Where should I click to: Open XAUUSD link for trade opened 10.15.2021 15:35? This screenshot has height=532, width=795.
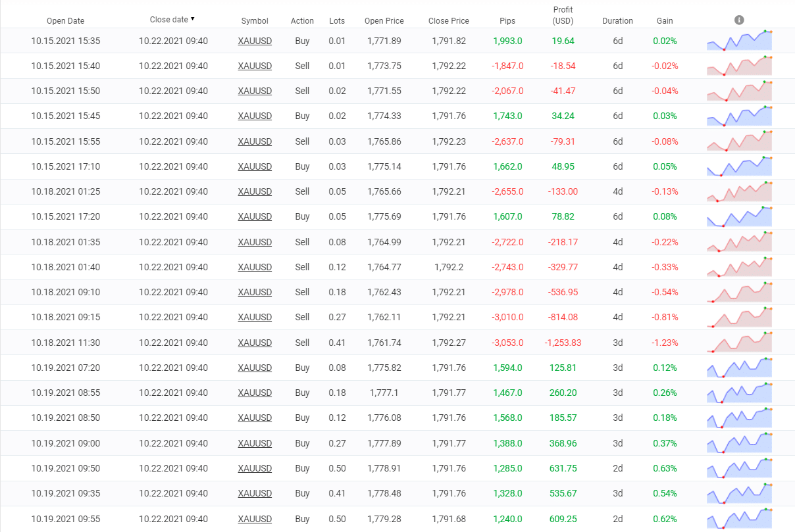point(255,41)
